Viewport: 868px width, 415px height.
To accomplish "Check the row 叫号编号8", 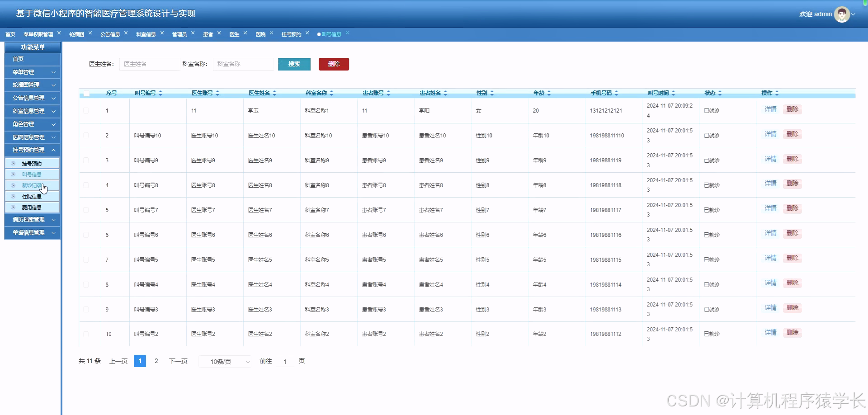I will pyautogui.click(x=86, y=185).
